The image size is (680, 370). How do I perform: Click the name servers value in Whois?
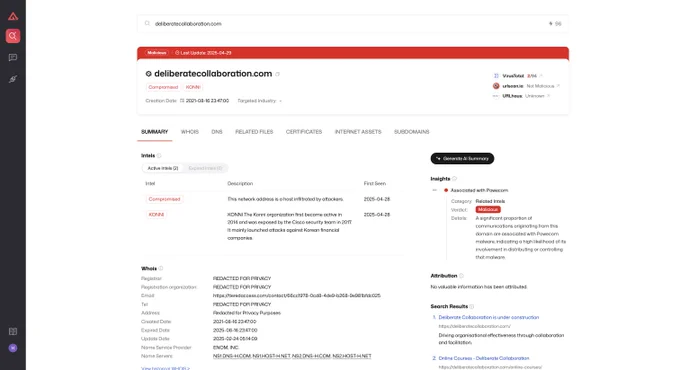coord(292,356)
